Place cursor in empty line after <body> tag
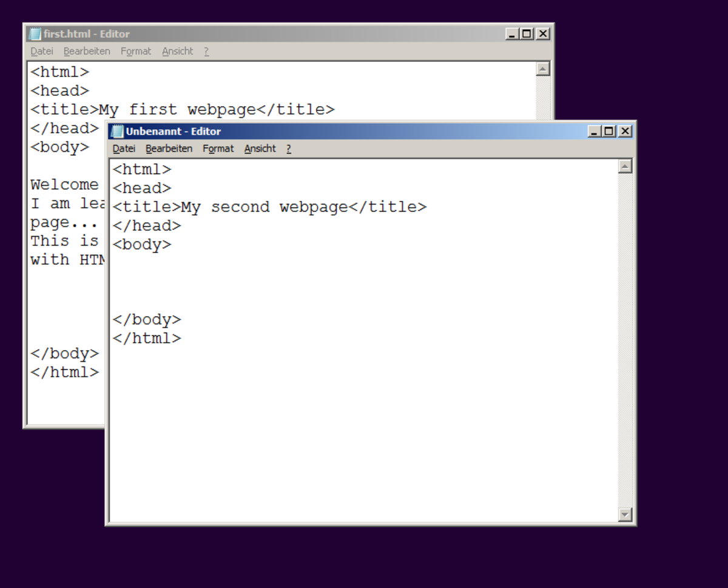728x588 pixels. [x=243, y=263]
